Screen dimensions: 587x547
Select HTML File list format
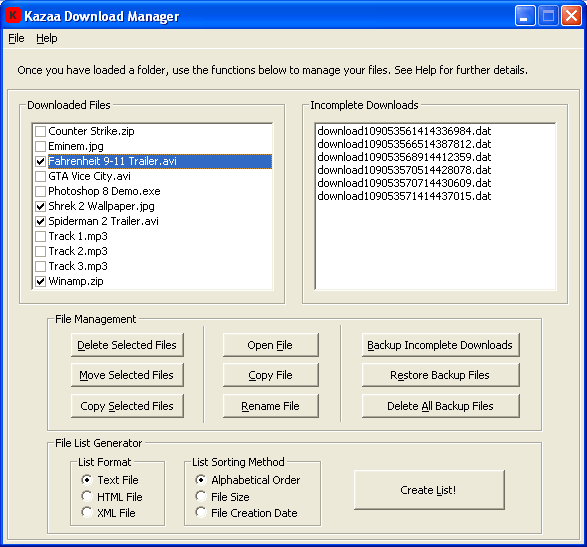87,496
